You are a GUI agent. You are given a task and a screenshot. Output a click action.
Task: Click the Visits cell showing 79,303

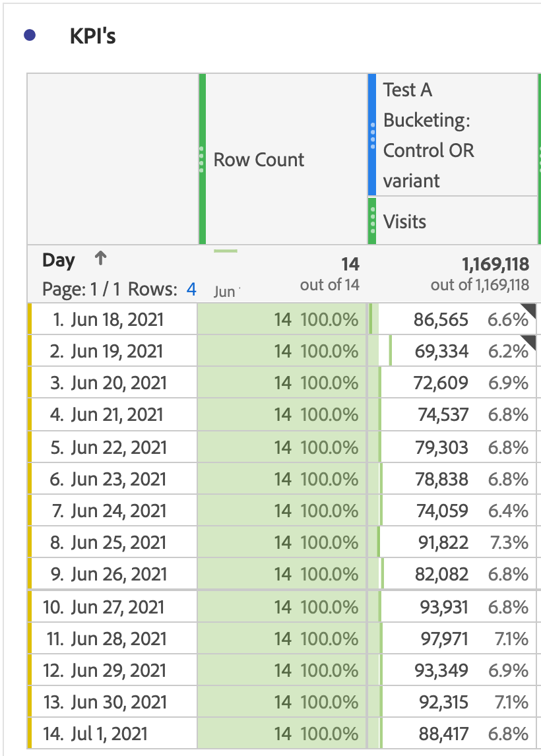[453, 447]
